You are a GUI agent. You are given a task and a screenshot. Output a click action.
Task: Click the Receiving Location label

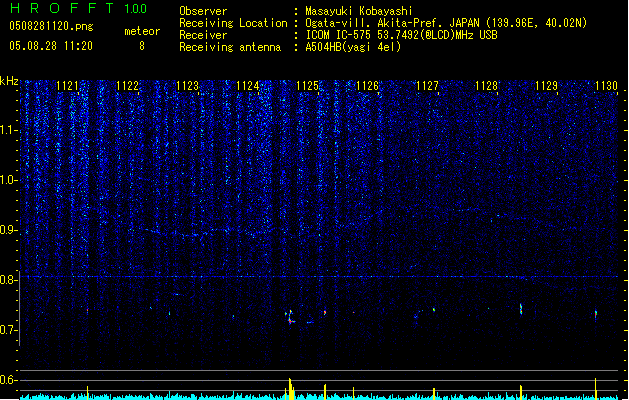coord(233,23)
